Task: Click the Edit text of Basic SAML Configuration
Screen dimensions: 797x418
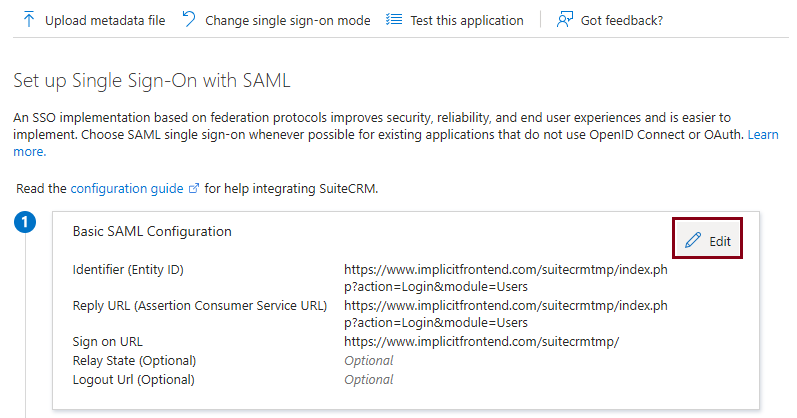Action: tap(720, 241)
